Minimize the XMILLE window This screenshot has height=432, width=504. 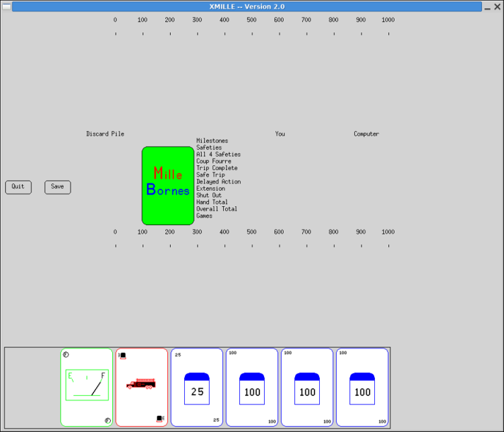(x=487, y=7)
